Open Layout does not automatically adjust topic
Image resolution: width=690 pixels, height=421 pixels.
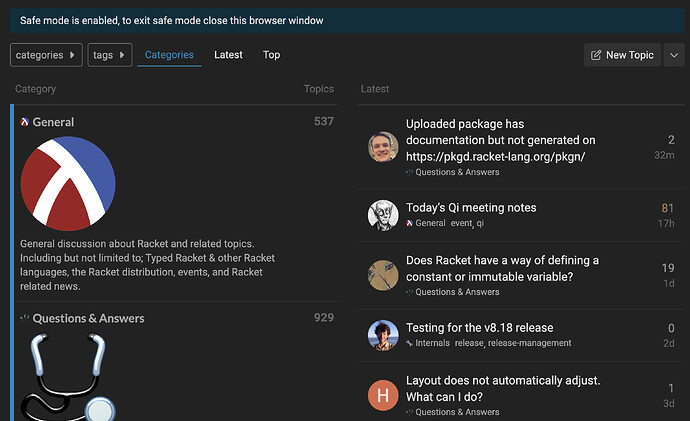tap(503, 388)
